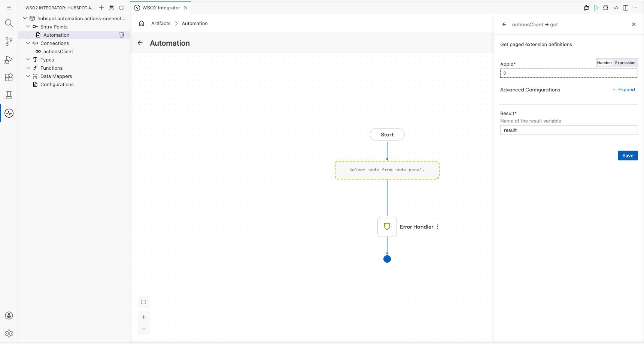Show source code icon in toolbar

(x=616, y=7)
